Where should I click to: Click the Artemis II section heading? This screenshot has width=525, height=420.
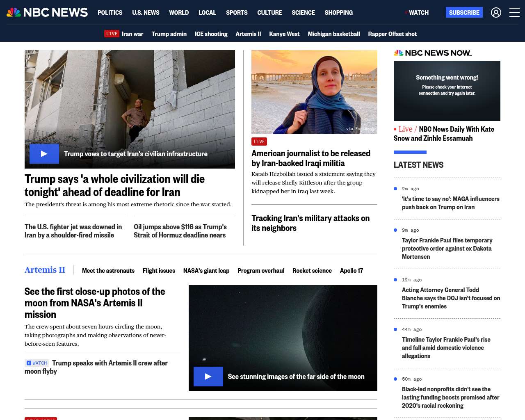click(x=45, y=270)
